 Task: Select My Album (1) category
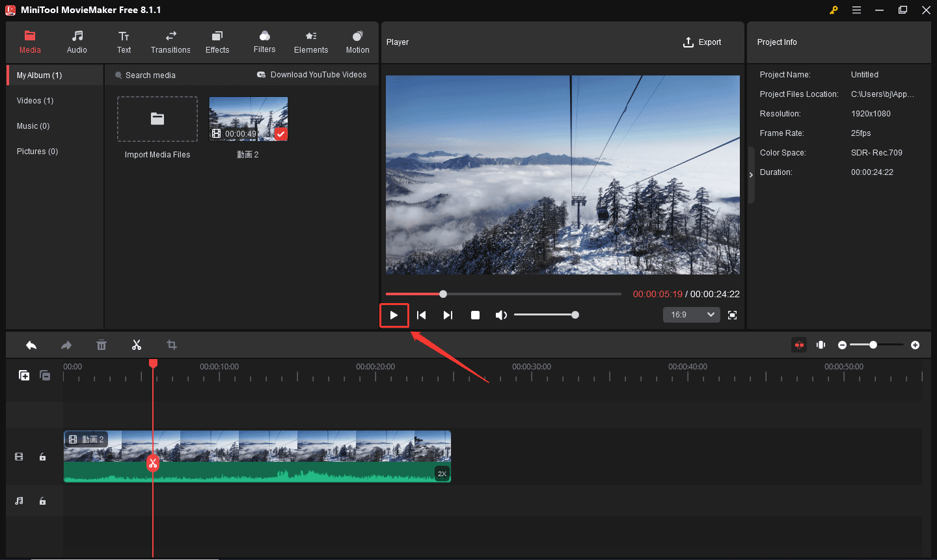[x=55, y=75]
